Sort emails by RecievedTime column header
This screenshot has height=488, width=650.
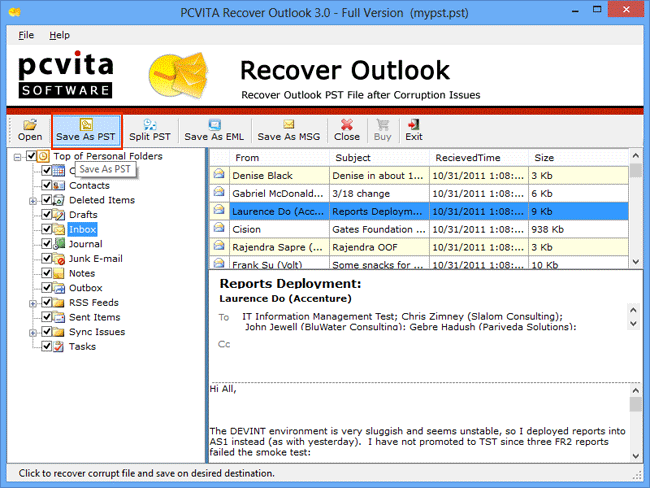pos(479,158)
